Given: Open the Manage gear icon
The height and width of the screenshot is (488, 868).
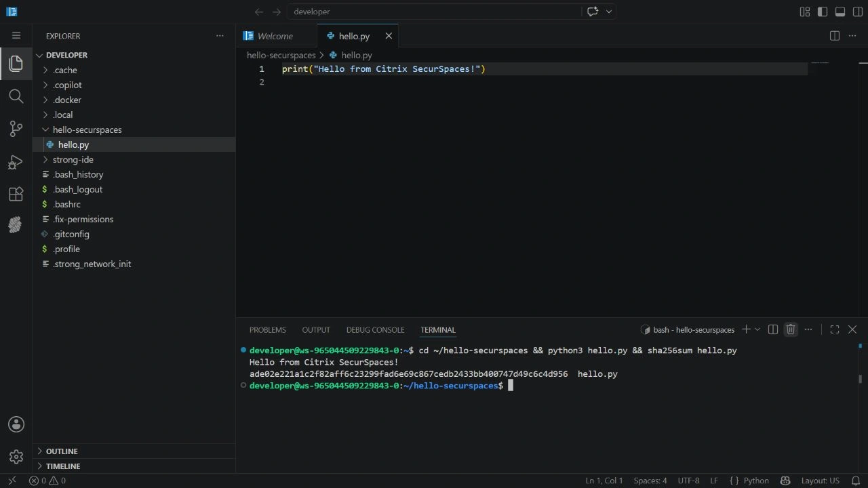Looking at the screenshot, I should click(16, 457).
